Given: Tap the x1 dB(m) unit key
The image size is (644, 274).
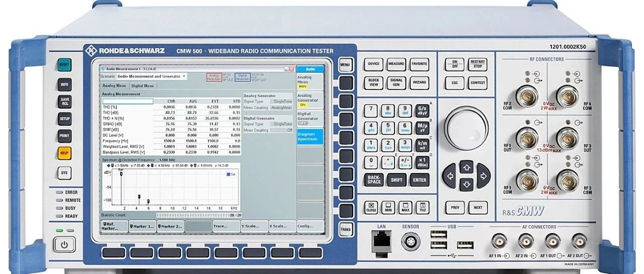Looking at the screenshot, I should (x=422, y=162).
